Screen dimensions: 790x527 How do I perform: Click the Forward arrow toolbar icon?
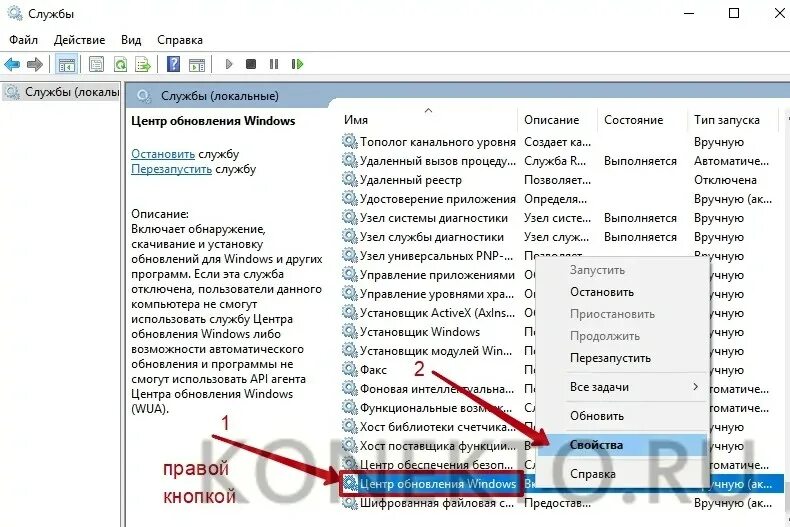(x=35, y=64)
